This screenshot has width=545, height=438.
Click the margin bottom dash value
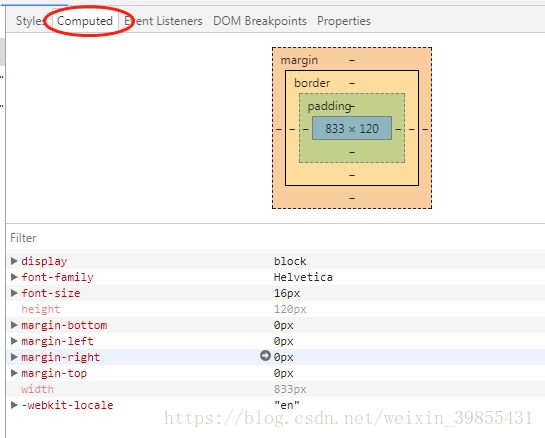tap(352, 198)
